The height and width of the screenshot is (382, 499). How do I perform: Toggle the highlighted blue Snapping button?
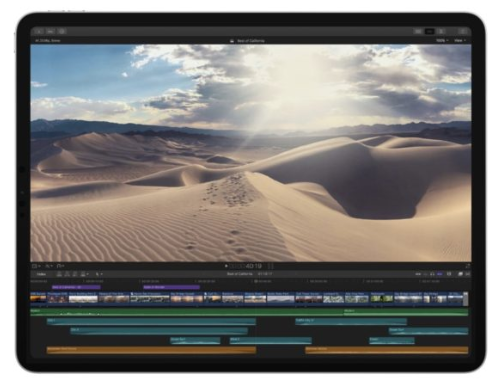(x=440, y=274)
